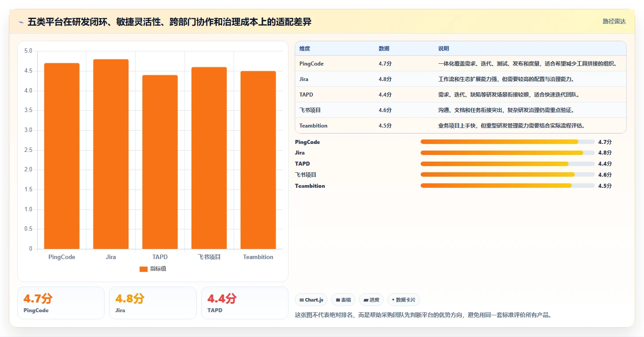The width and height of the screenshot is (644, 337).
Task: Select the 数据卡片 chip
Action: click(404, 300)
